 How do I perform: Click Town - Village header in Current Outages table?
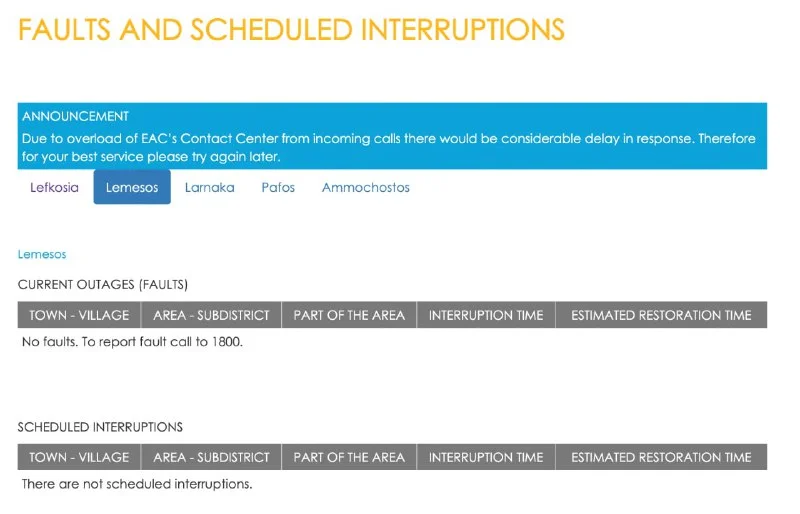click(79, 315)
